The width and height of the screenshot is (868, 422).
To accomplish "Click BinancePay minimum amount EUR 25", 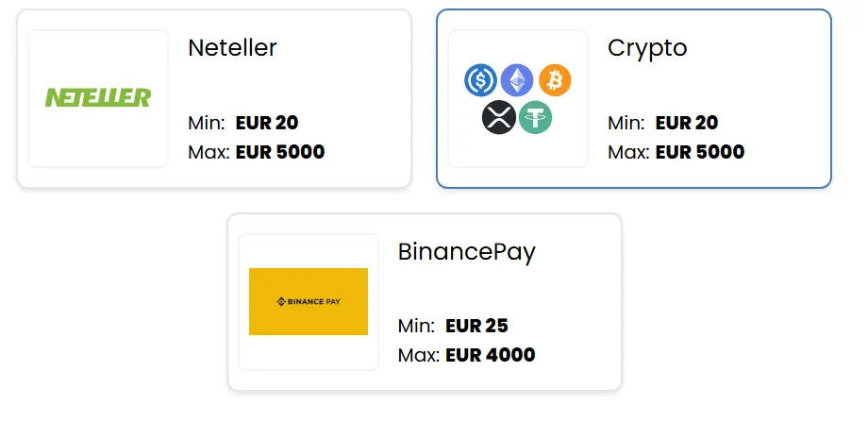I will pyautogui.click(x=476, y=327).
